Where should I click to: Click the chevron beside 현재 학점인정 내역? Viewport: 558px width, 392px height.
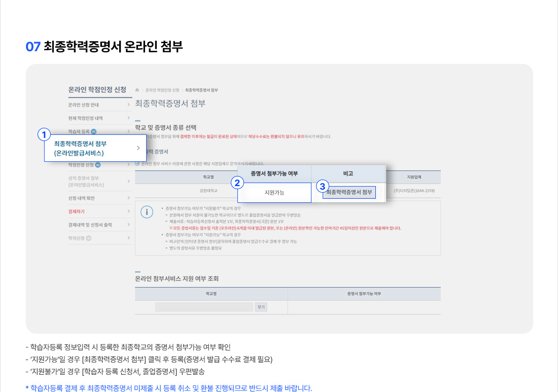129,118
